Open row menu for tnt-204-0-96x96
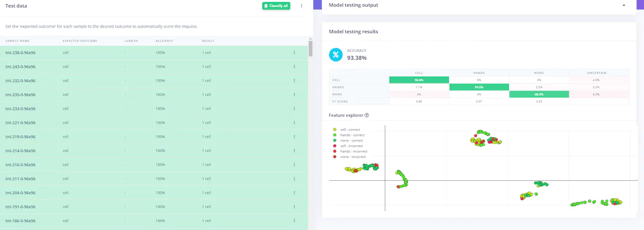The image size is (644, 230). pyautogui.click(x=294, y=193)
